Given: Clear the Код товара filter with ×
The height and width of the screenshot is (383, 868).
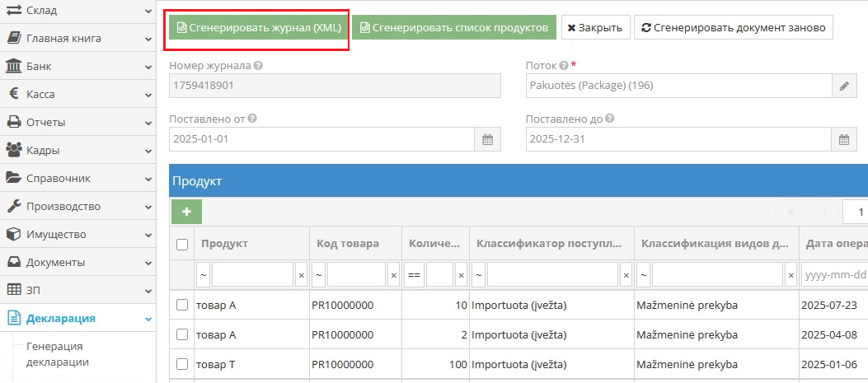Looking at the screenshot, I should click(x=393, y=274).
